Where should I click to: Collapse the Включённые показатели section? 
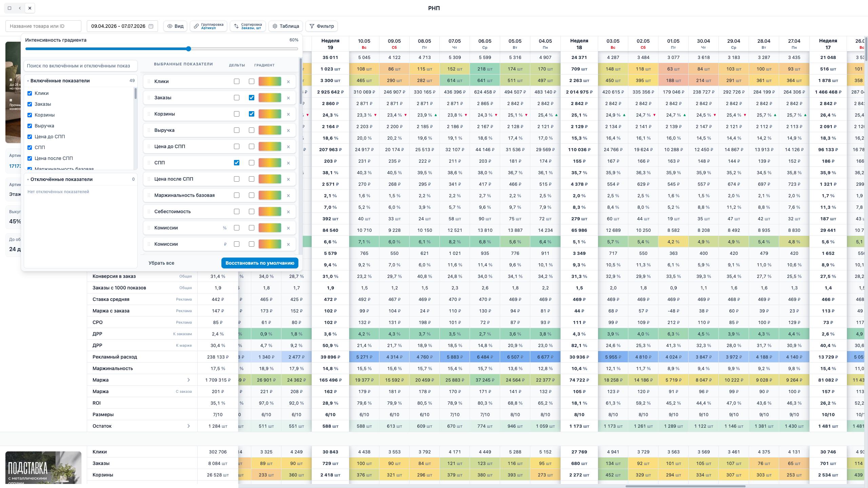point(81,81)
